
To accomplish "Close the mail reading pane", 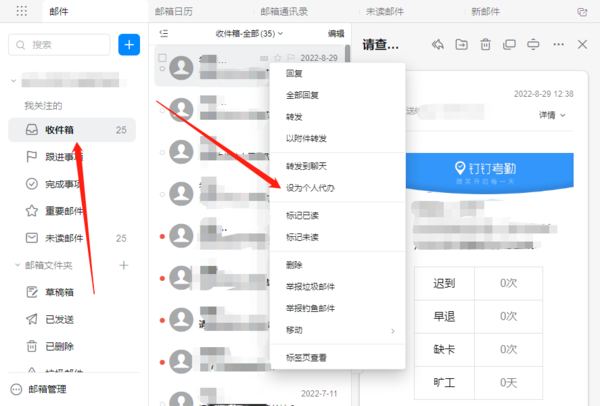I will 582,44.
